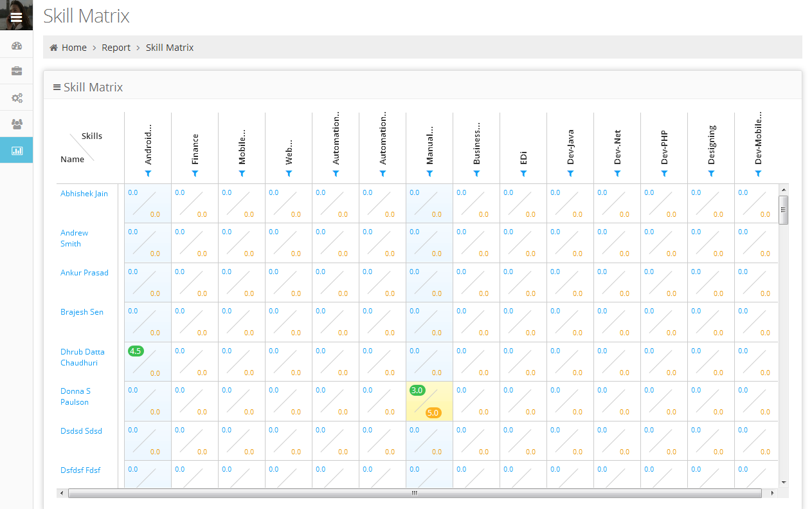The image size is (812, 509).
Task: Open filter for the EDi column
Action: click(523, 174)
